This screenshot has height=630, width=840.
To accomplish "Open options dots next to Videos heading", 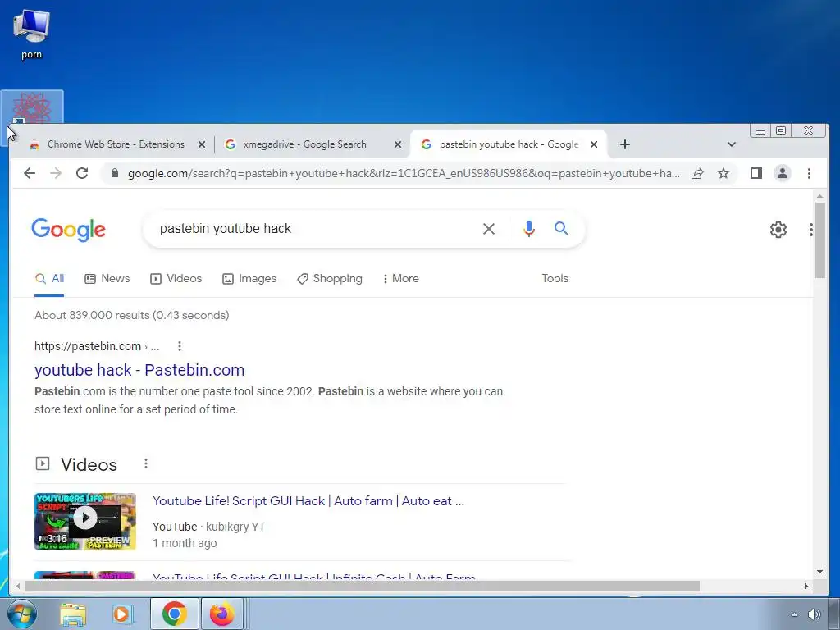I will point(146,463).
